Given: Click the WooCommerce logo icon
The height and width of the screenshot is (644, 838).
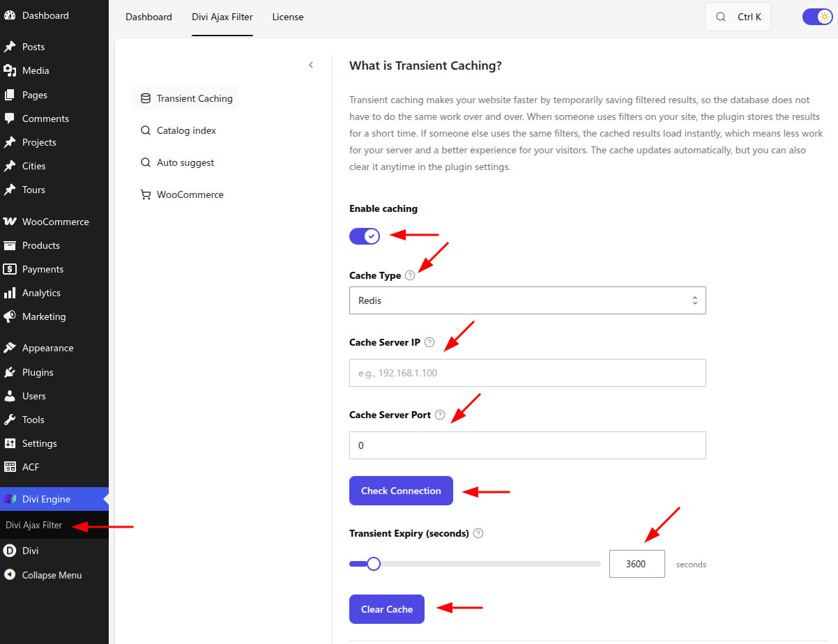Looking at the screenshot, I should point(10,222).
